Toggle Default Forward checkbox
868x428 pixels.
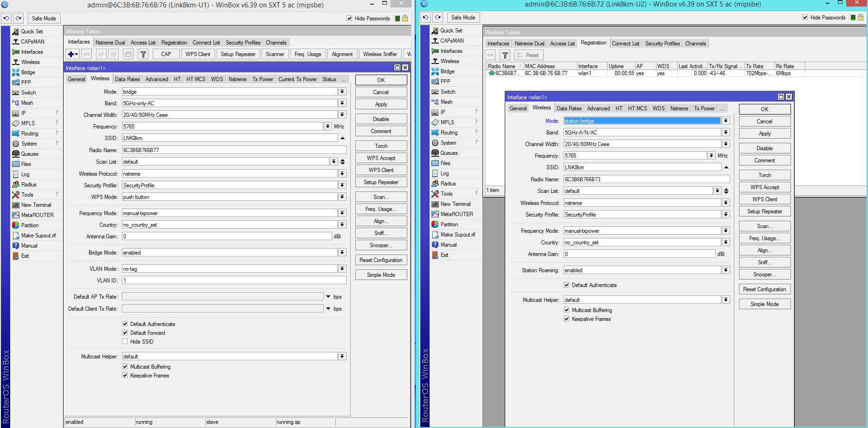(125, 333)
